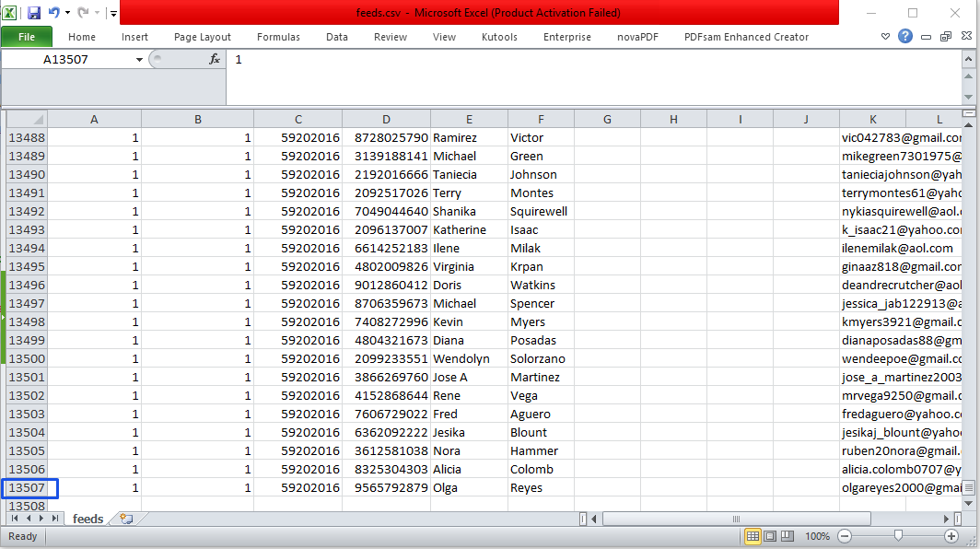This screenshot has width=980, height=549.
Task: Select column A by its header
Action: tap(94, 119)
